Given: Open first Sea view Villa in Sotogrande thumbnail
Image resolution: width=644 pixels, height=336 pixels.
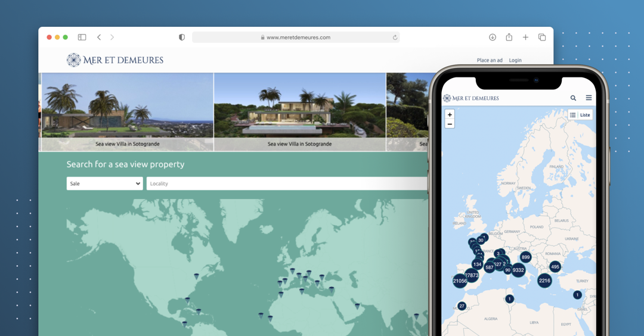Looking at the screenshot, I should tap(128, 112).
